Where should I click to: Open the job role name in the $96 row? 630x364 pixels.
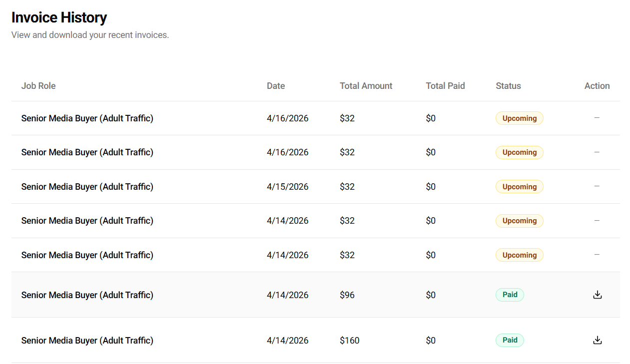click(87, 295)
